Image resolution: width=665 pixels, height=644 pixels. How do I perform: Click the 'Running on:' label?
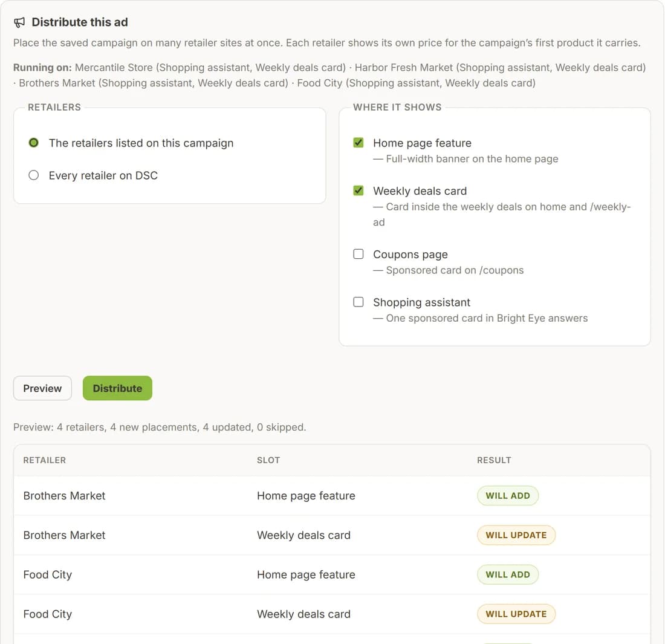tap(42, 68)
